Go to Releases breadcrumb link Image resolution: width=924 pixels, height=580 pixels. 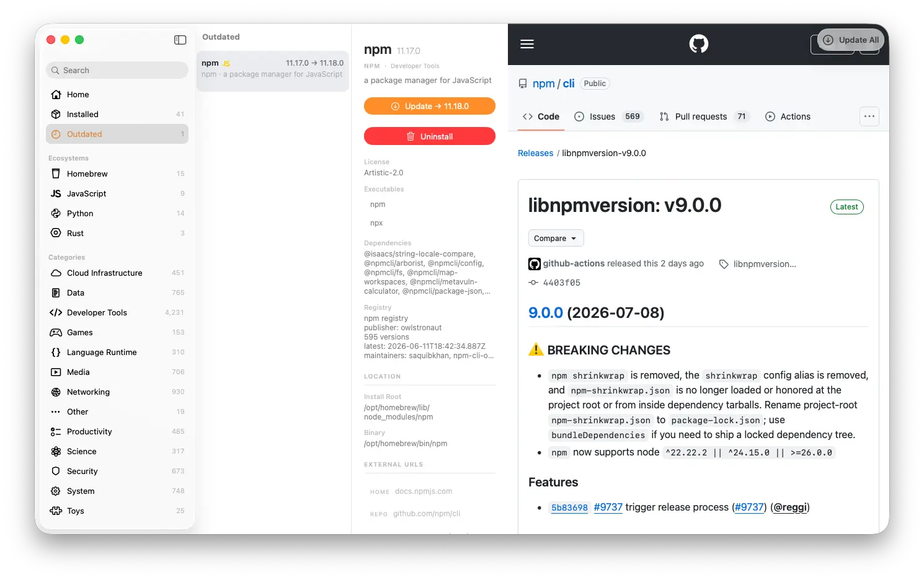[x=535, y=153]
